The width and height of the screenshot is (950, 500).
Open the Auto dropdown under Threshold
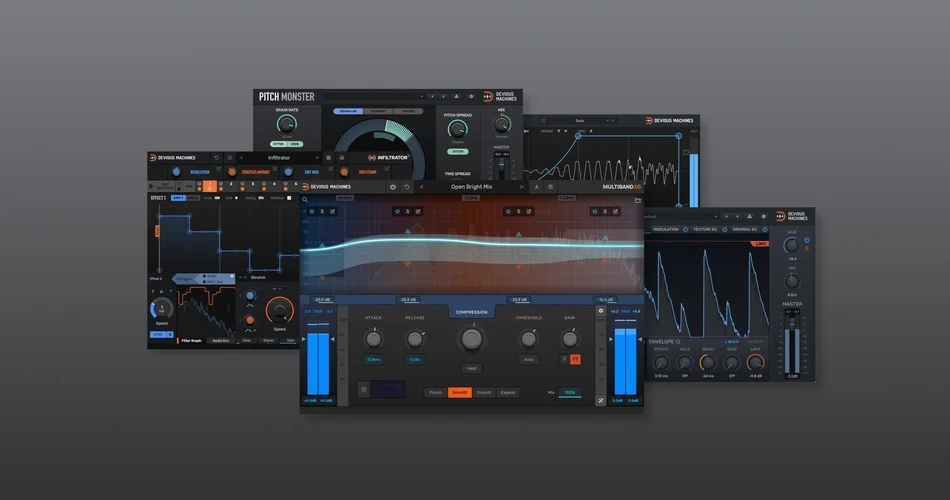(x=528, y=359)
